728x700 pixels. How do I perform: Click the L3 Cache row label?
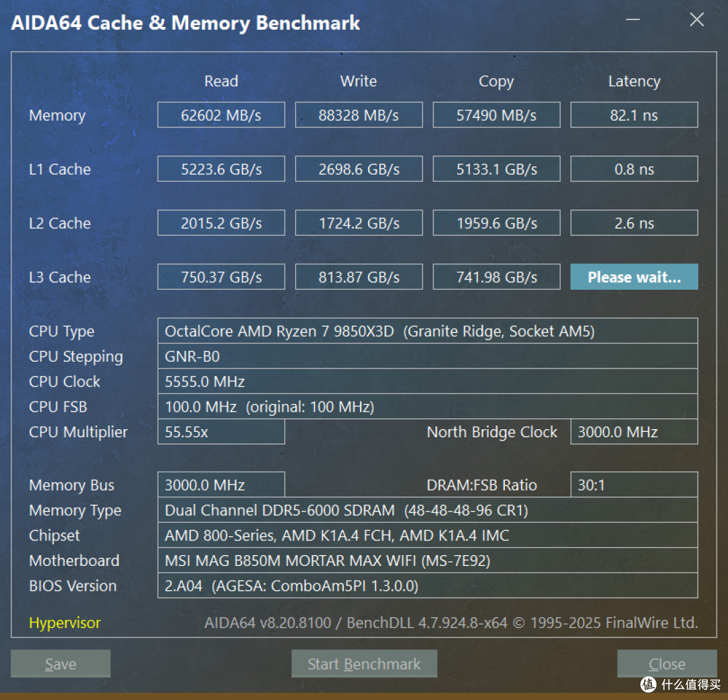(60, 277)
